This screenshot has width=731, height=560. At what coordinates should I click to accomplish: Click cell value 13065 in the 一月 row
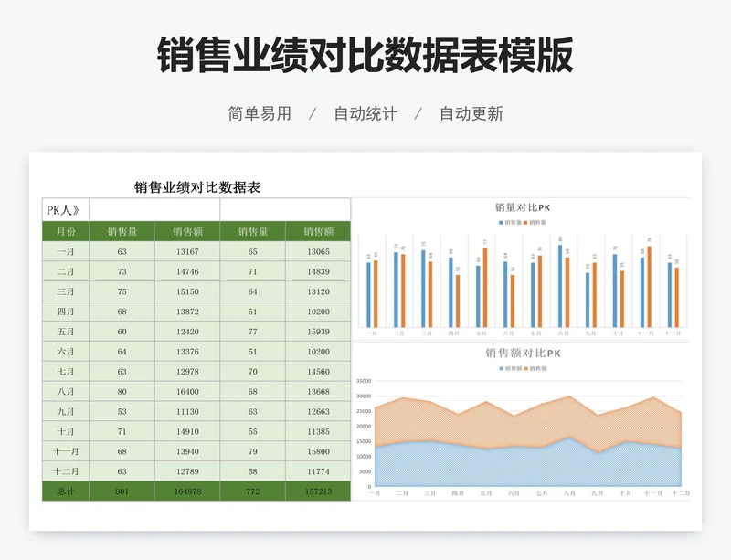[x=318, y=252]
